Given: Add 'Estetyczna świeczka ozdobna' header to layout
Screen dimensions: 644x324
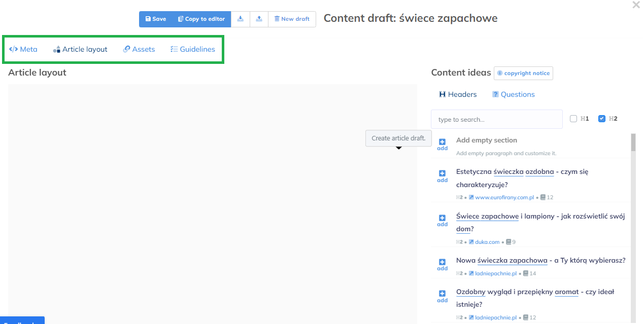Looking at the screenshot, I should pos(442,174).
